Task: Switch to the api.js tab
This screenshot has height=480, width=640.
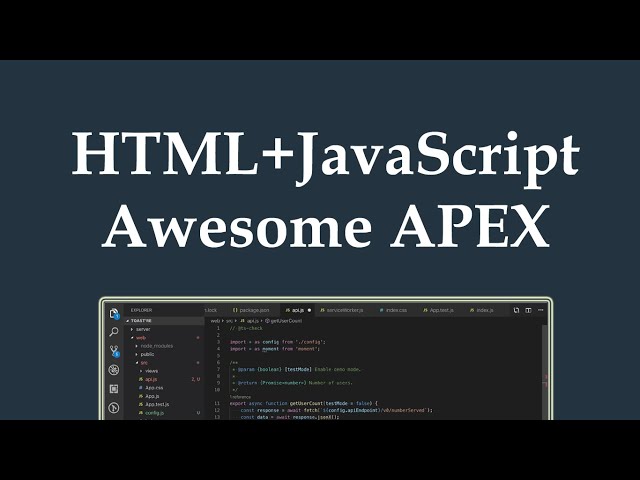Action: click(298, 310)
